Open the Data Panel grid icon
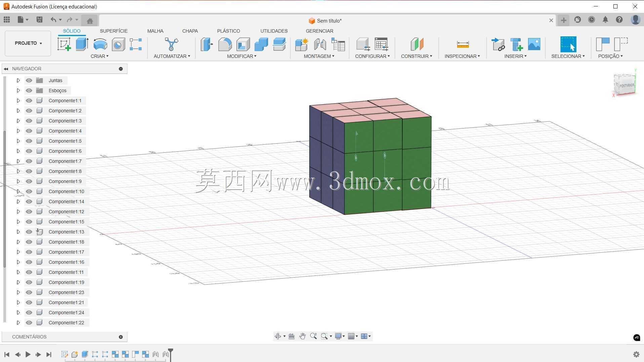Image resolution: width=644 pixels, height=362 pixels. click(7, 20)
